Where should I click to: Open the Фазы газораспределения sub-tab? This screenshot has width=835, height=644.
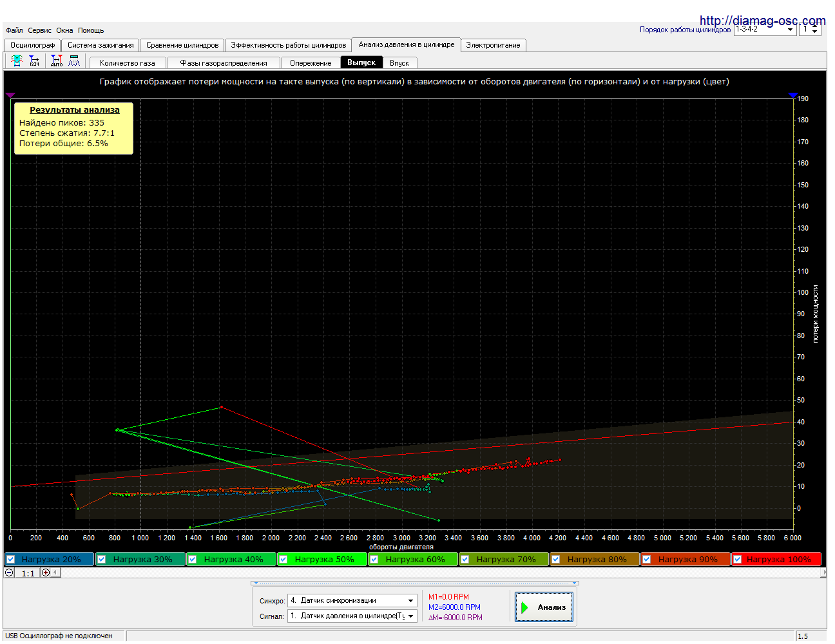tap(224, 63)
